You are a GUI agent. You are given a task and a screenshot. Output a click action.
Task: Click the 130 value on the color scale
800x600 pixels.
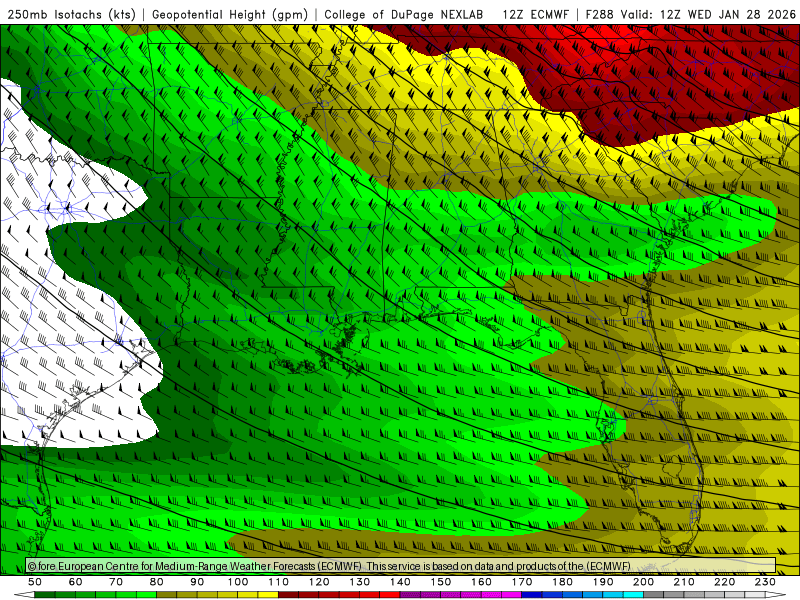[360, 582]
